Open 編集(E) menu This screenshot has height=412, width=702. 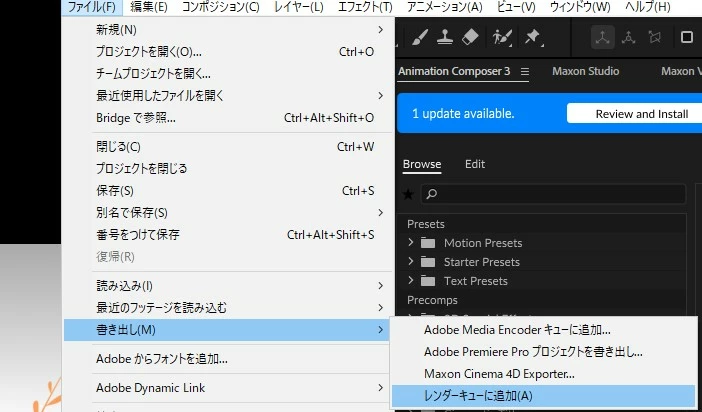tap(149, 7)
